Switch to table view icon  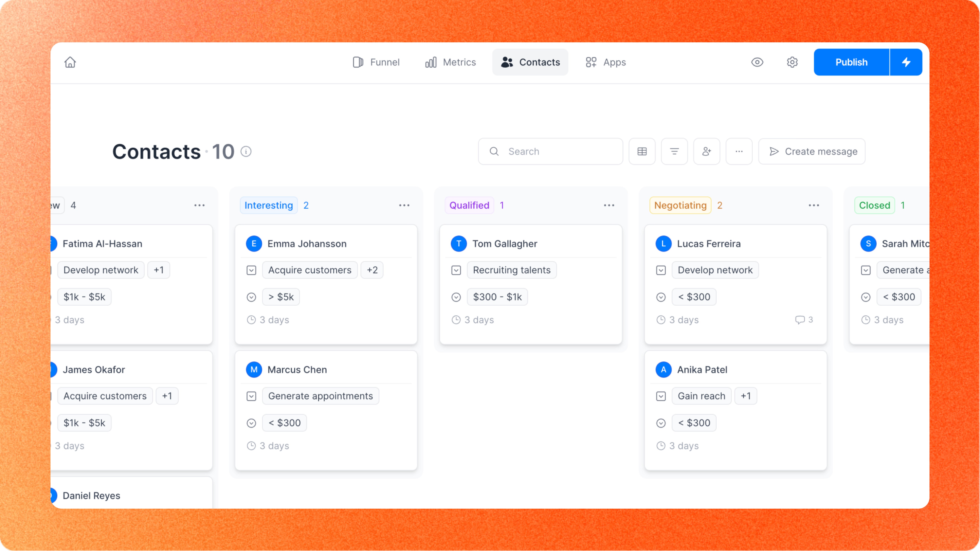pyautogui.click(x=642, y=151)
